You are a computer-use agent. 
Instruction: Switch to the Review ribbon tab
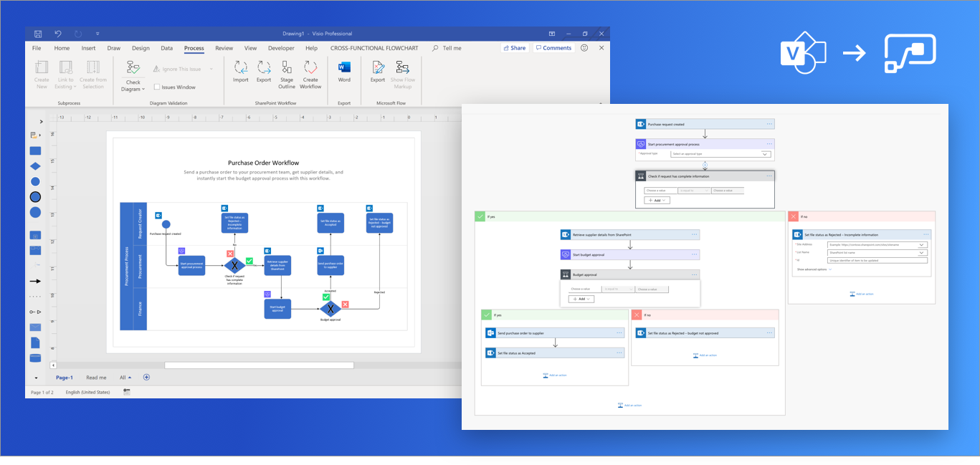pyautogui.click(x=224, y=48)
